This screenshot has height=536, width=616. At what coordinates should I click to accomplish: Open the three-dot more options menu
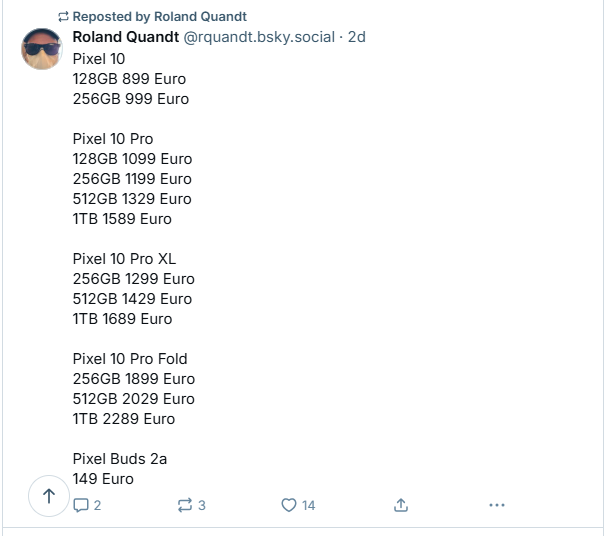click(x=497, y=505)
